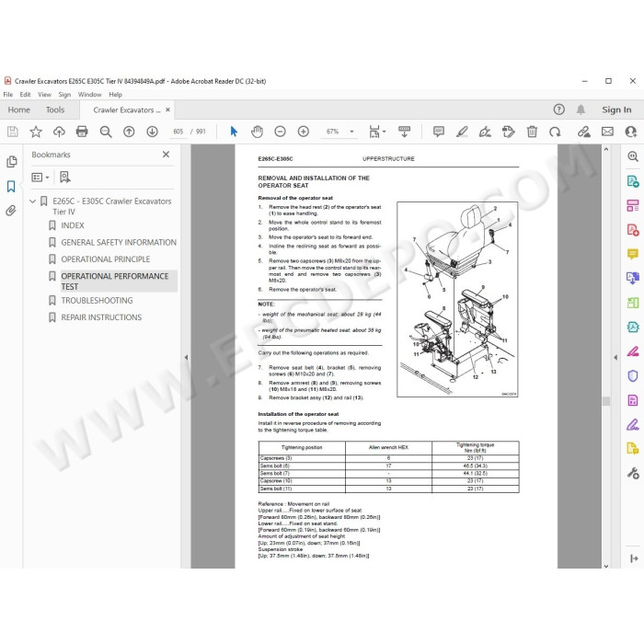The height and width of the screenshot is (644, 644).
Task: Click the page number field
Action: tap(178, 132)
